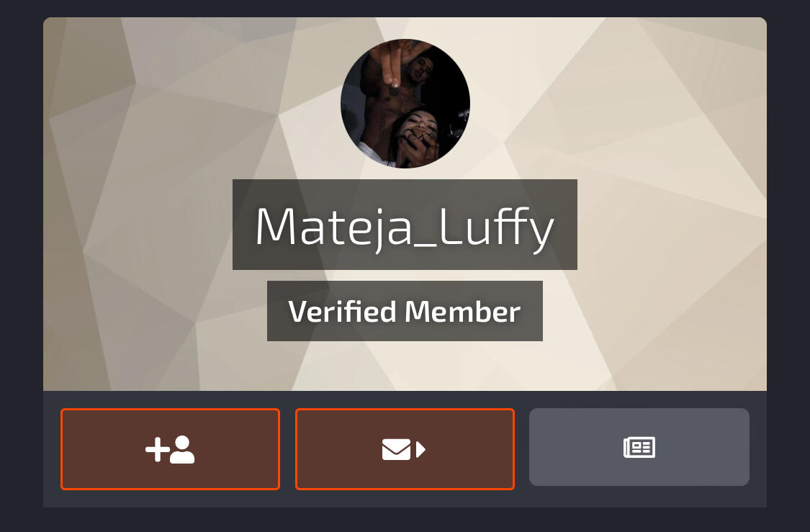Click the small arrow next to envelope
This screenshot has height=532, width=810.
[420, 449]
